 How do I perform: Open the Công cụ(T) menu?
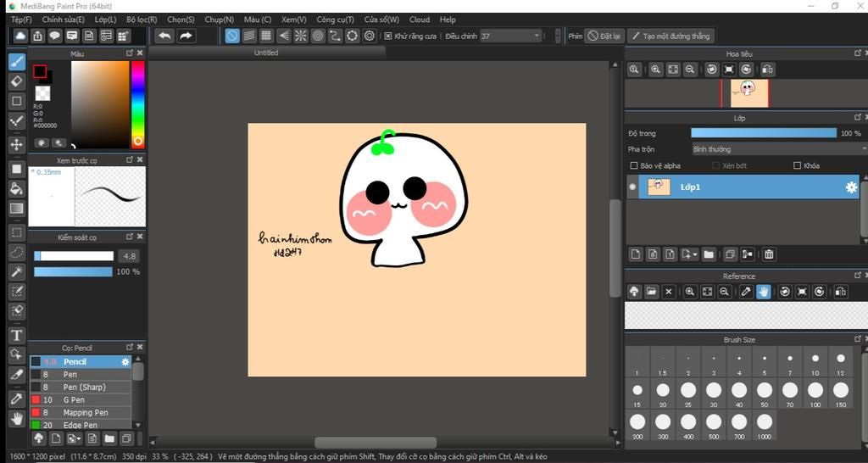tap(335, 20)
